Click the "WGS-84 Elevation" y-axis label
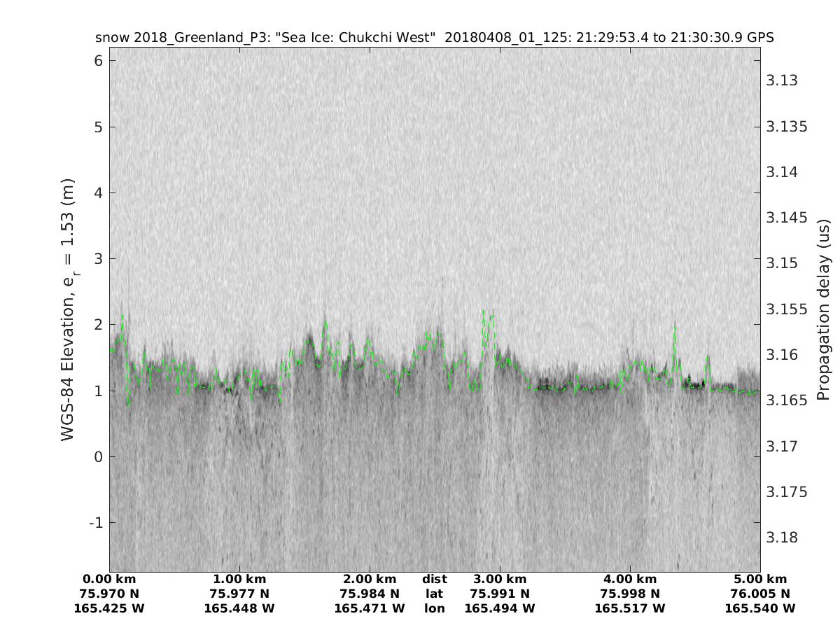Screen dimensions: 840x630 68,309
